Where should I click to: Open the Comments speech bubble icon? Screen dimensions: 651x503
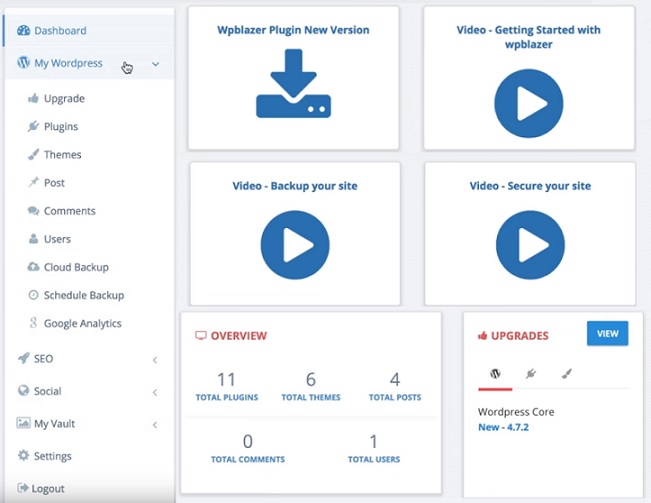coord(33,211)
